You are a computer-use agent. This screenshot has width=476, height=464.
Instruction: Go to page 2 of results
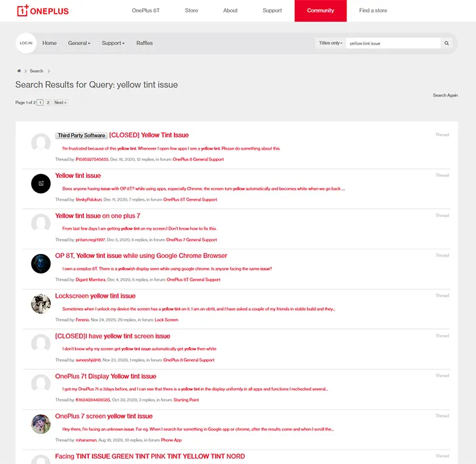pos(48,102)
